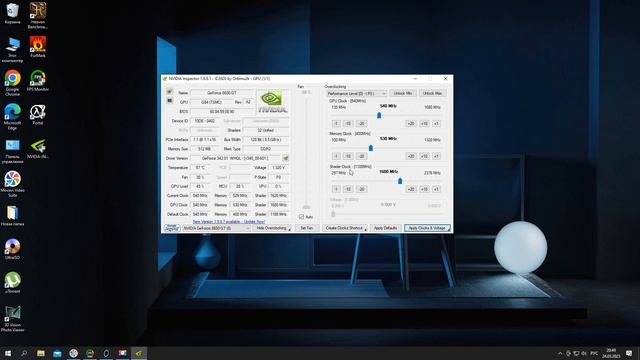Click the GPU Clock slider handle

[x=379, y=116]
